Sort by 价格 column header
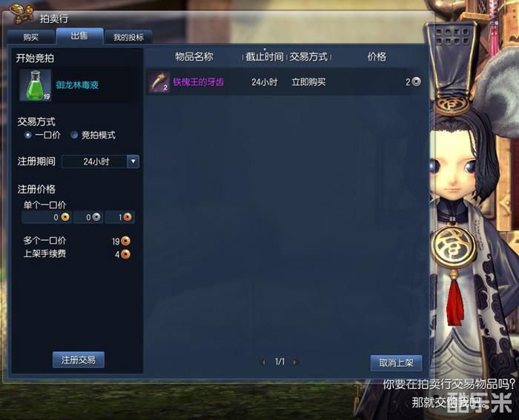Screen dimensions: 519x420 (377, 56)
